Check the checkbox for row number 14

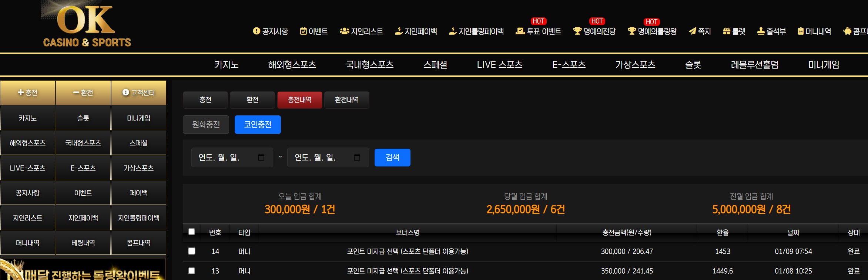click(x=192, y=251)
